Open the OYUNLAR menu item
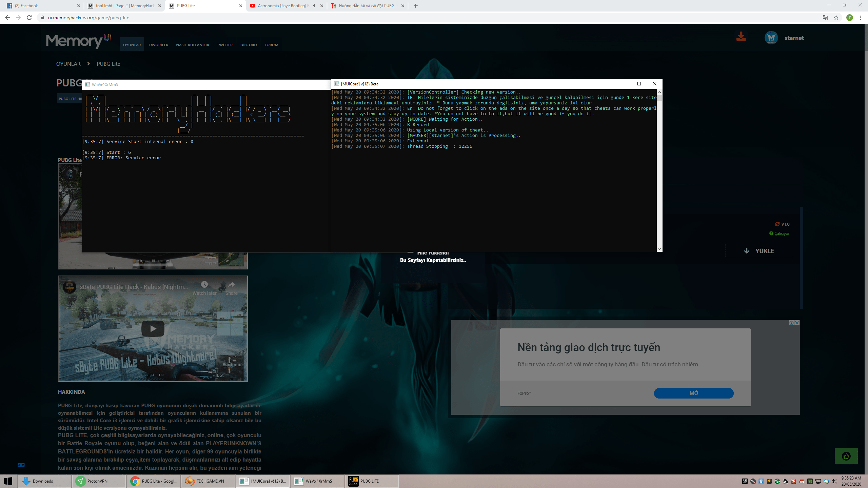868x488 pixels. tap(132, 45)
